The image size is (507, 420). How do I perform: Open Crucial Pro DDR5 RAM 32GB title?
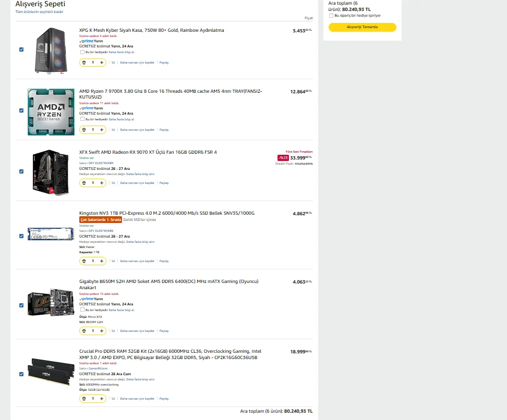170,354
